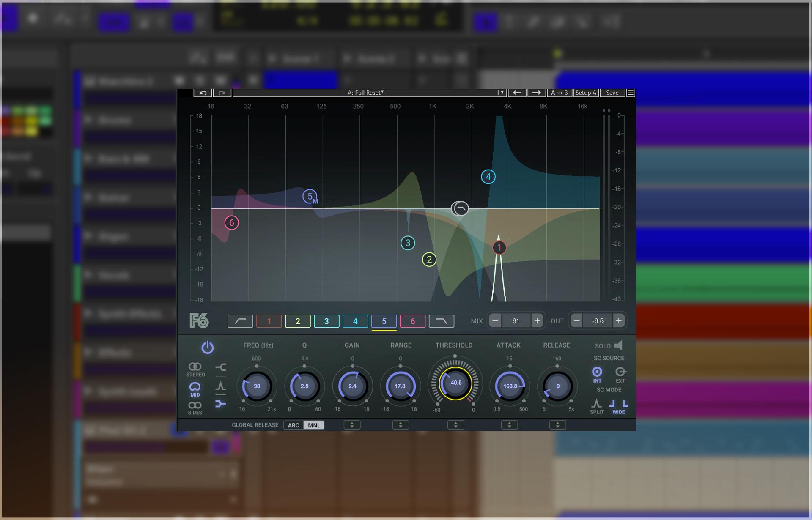812x520 pixels.
Task: Go to next preset with right arrow
Action: point(536,93)
